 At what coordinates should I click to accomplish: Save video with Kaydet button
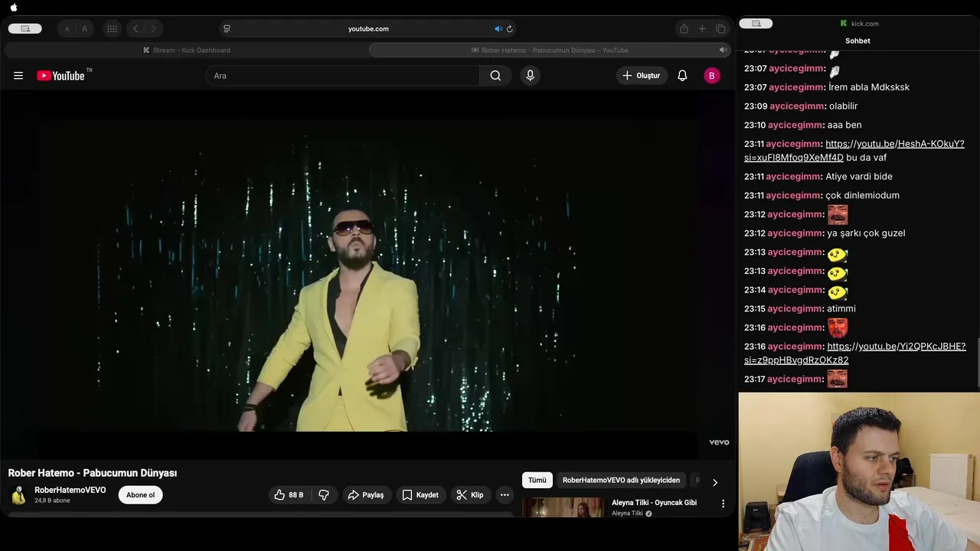point(420,495)
